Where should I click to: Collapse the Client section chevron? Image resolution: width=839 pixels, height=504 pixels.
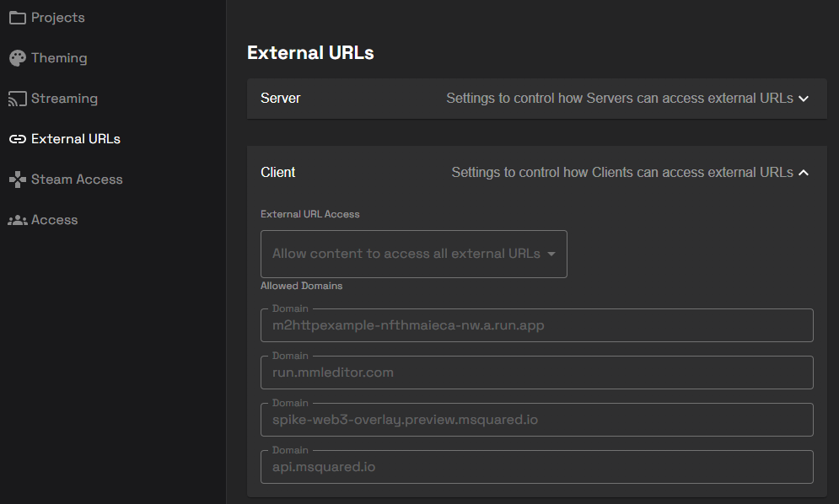coord(804,173)
